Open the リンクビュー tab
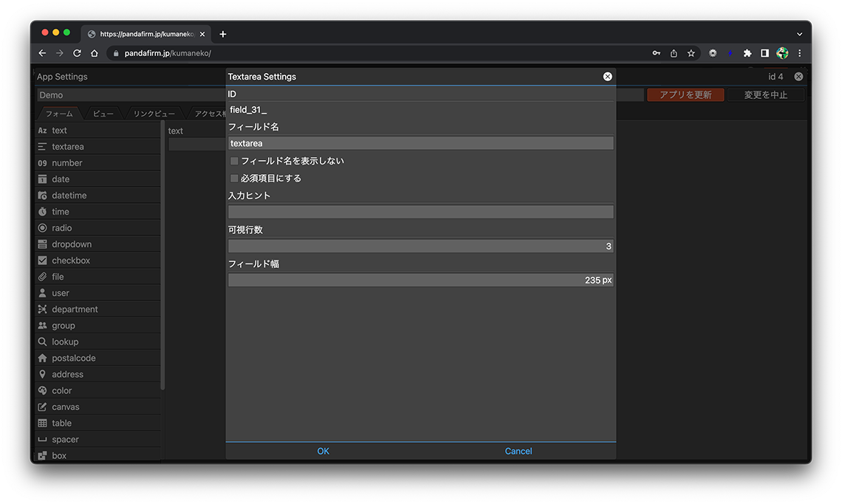This screenshot has width=842, height=504. 154,114
